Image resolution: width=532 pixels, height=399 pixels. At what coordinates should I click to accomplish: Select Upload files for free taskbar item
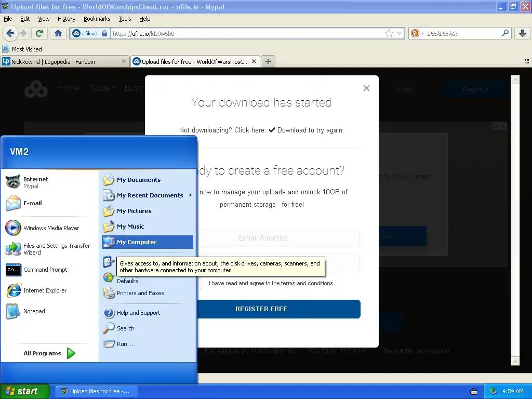click(97, 391)
